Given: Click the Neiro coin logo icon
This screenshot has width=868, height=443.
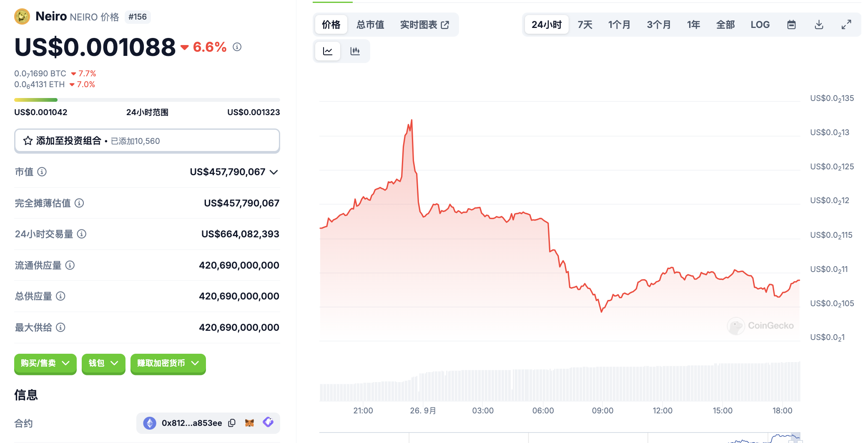Looking at the screenshot, I should point(22,17).
